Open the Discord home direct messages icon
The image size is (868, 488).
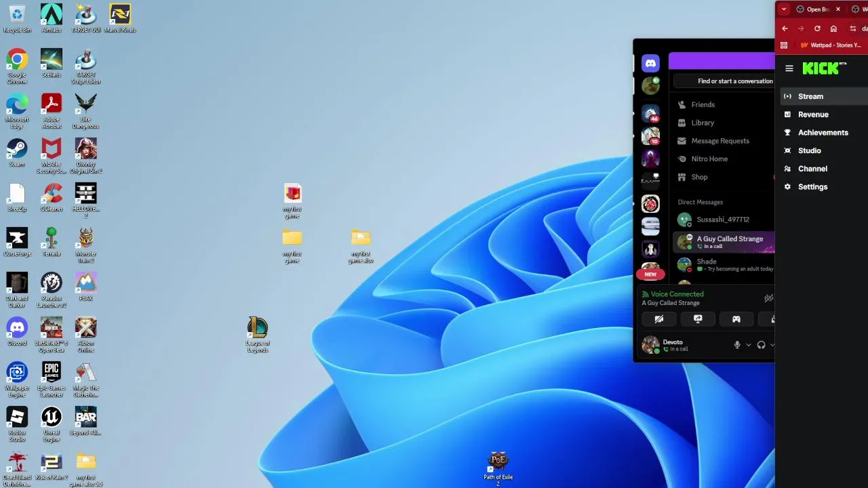coord(650,63)
